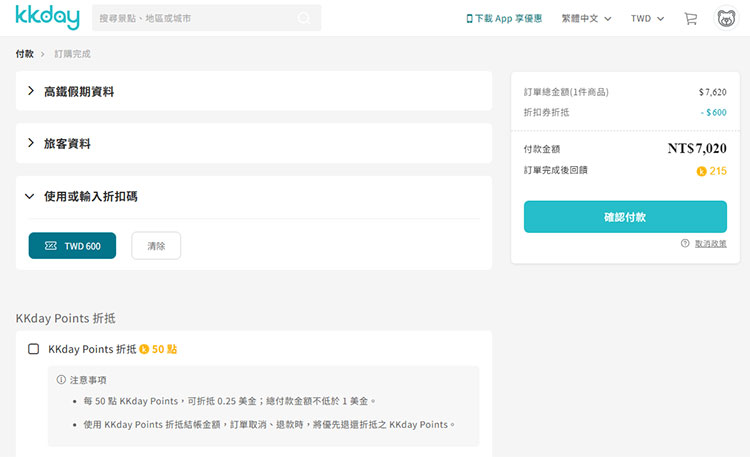Expand the 高鐵假期資料 section
Screen dimensions: 750x457
31,91
